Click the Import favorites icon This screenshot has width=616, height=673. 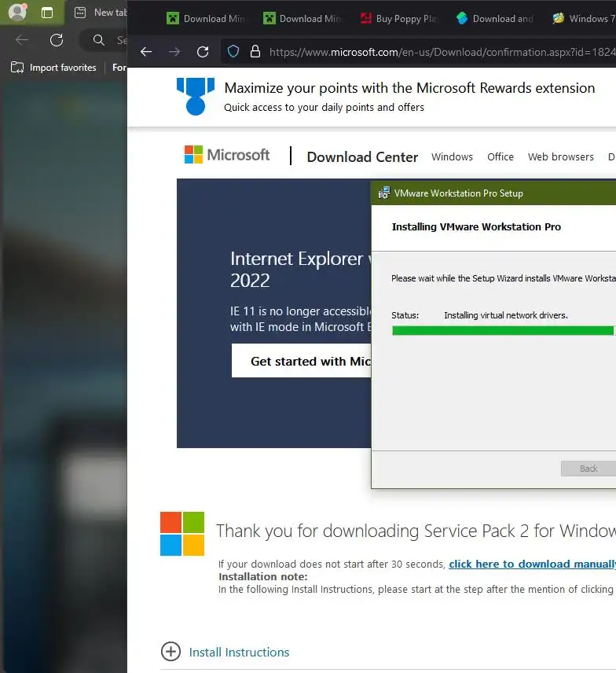[17, 68]
